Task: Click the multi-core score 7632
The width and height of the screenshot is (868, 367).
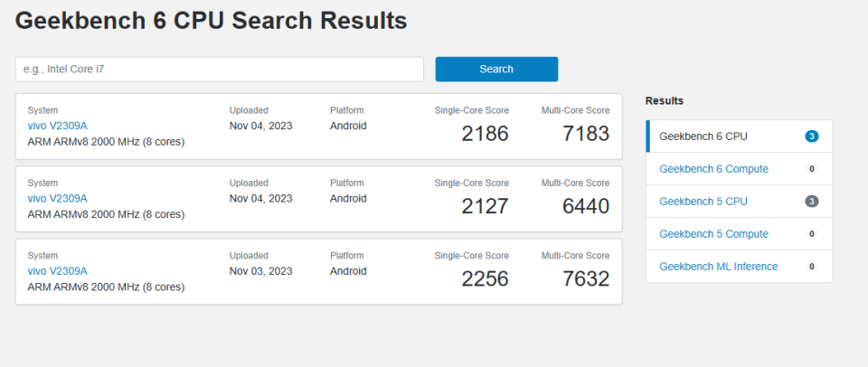Action: [x=586, y=279]
